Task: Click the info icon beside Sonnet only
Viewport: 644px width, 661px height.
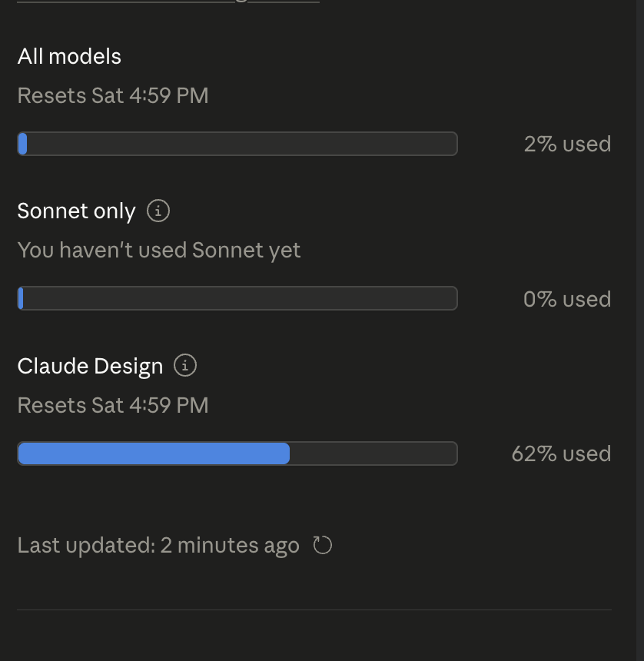Action: pyautogui.click(x=158, y=211)
